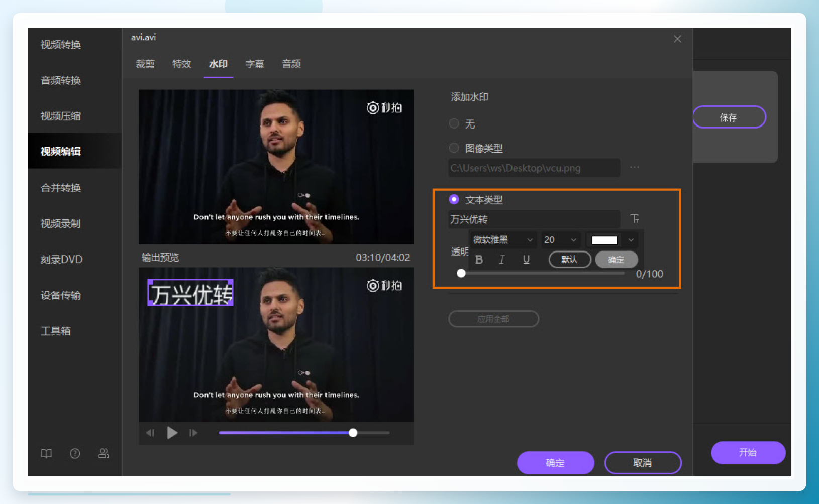This screenshot has height=504, width=819.
Task: Open 设备传输 in the sidebar
Action: pos(61,295)
